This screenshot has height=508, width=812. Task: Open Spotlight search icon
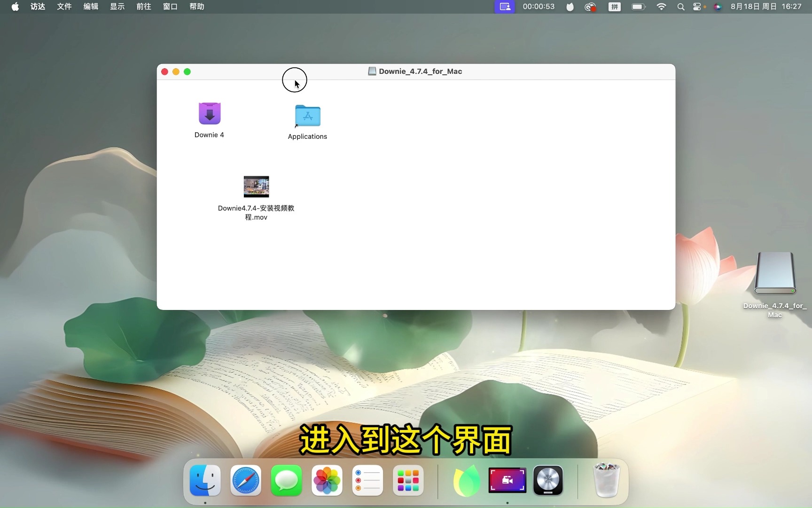click(680, 7)
